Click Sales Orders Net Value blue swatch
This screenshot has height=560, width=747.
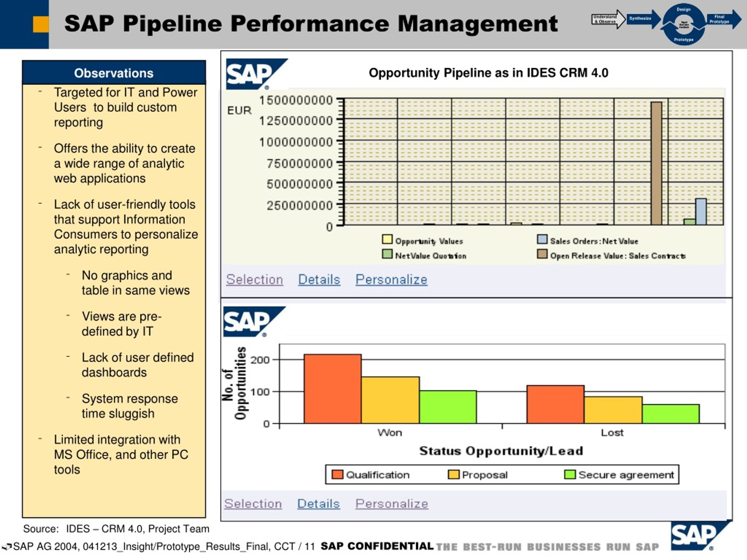(542, 239)
